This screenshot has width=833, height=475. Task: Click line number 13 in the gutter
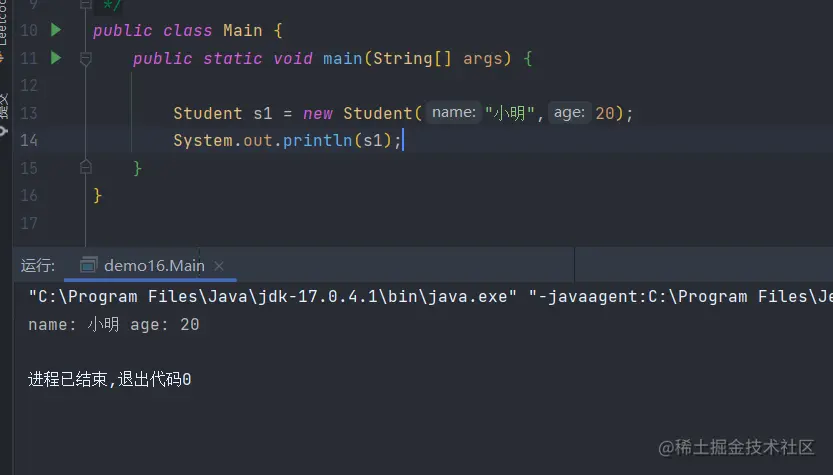pyautogui.click(x=29, y=113)
